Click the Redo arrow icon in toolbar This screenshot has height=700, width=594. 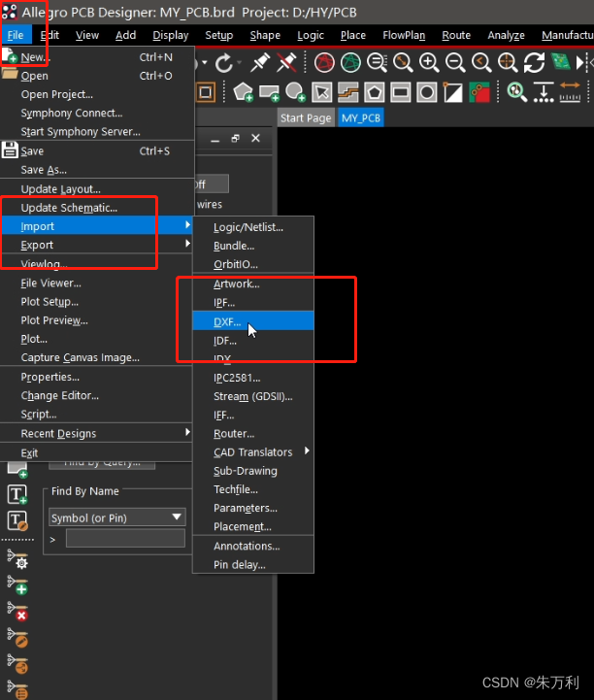[x=224, y=63]
